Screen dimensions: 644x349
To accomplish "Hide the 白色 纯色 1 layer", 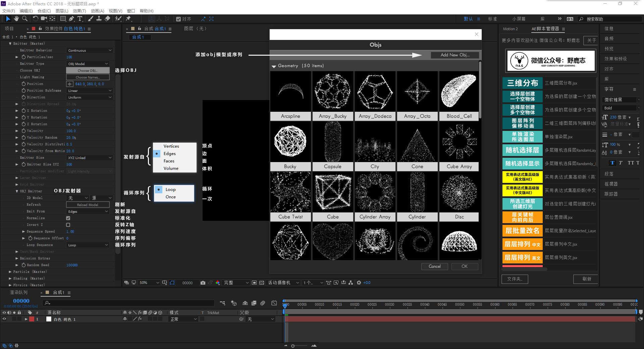I will point(4,319).
